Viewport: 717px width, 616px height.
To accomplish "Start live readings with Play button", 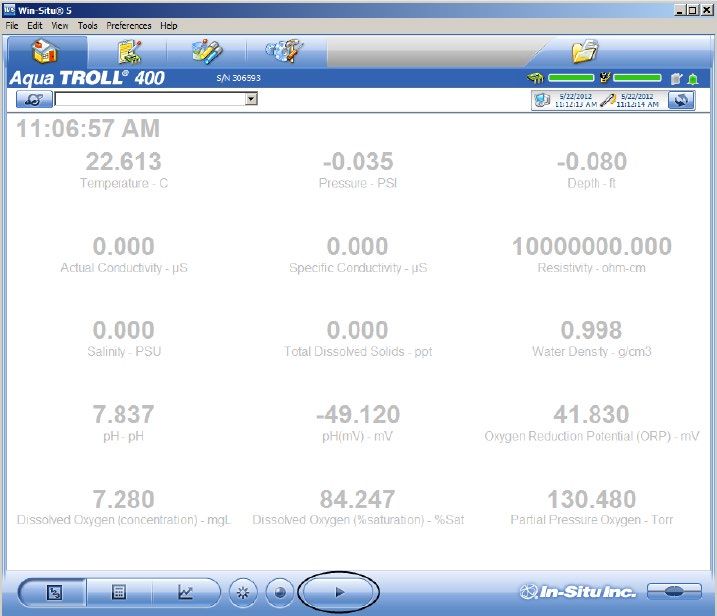I will pyautogui.click(x=339, y=593).
